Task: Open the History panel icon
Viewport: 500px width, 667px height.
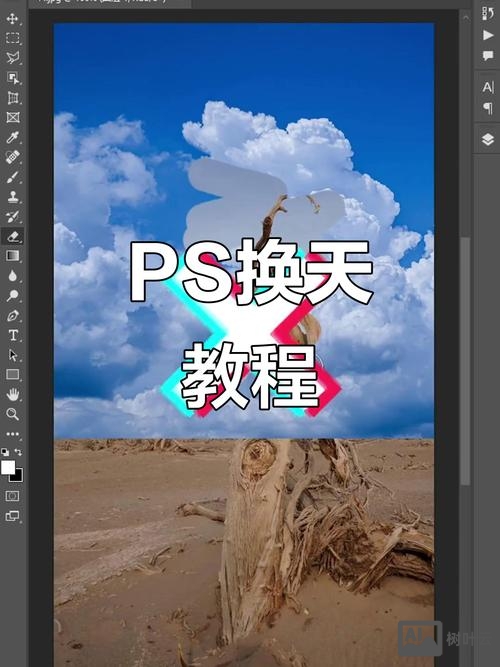Action: point(488,14)
